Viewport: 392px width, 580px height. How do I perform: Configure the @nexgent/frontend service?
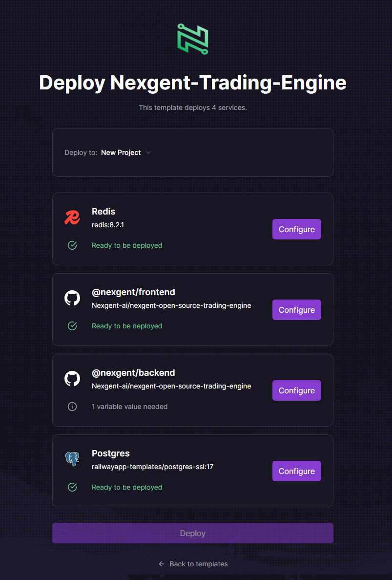point(296,309)
